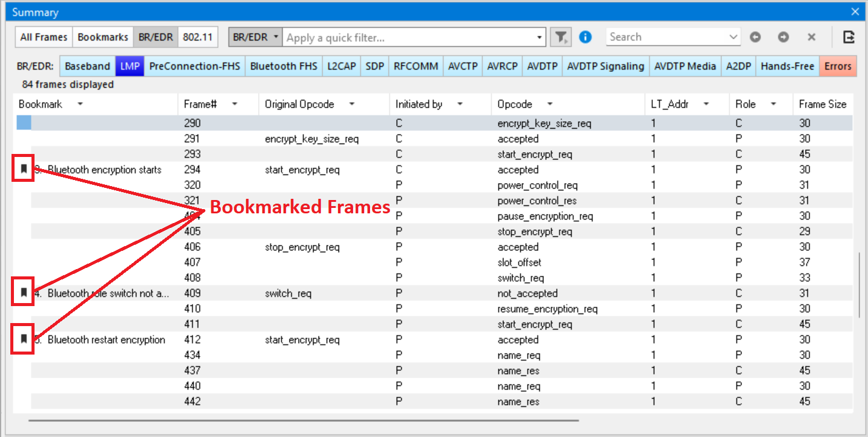
Task: Select the LMP protocol tab
Action: (x=130, y=66)
